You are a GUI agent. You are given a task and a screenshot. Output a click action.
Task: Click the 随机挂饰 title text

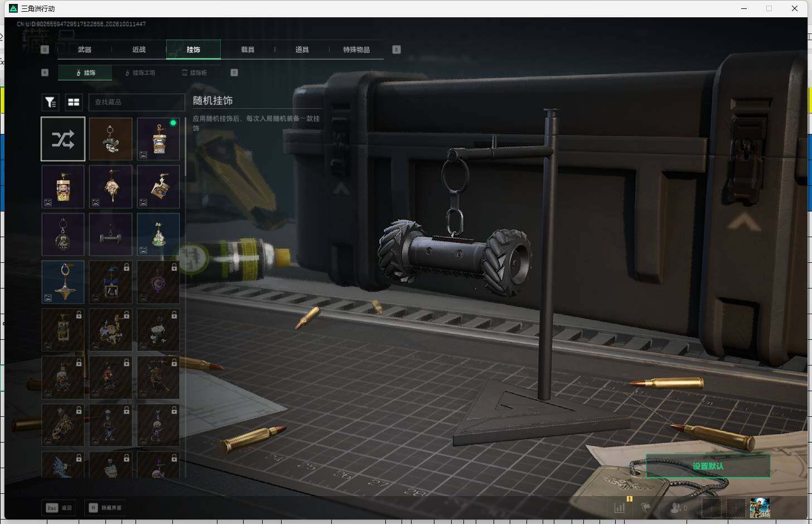pyautogui.click(x=212, y=101)
